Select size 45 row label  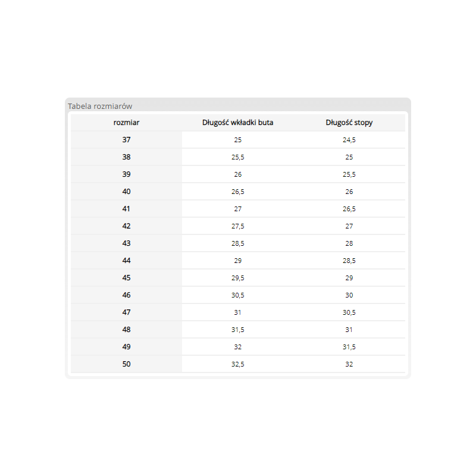click(127, 278)
